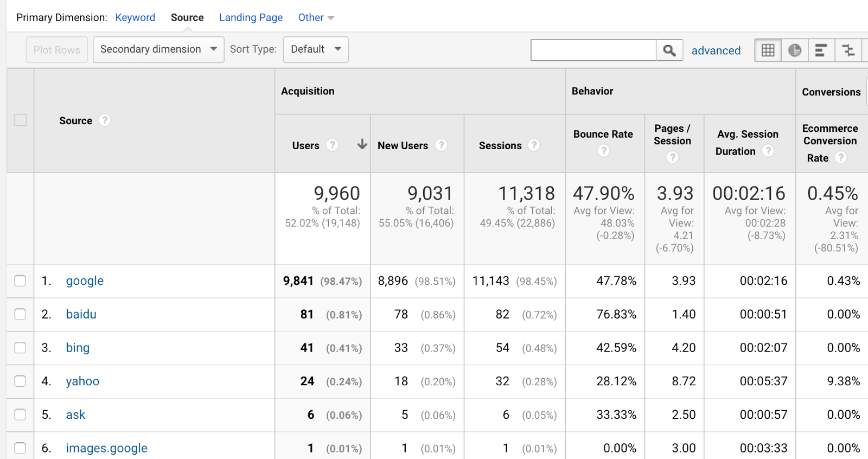The width and height of the screenshot is (868, 459).
Task: Open help icon beside Avg. Session Duration
Action: [768, 151]
